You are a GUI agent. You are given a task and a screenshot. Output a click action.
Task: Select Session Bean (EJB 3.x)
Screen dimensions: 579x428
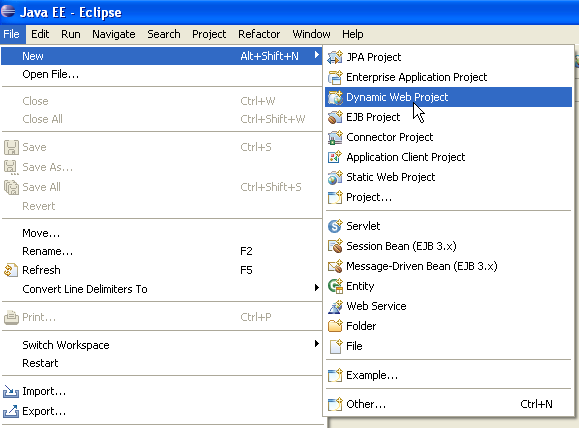click(x=448, y=246)
